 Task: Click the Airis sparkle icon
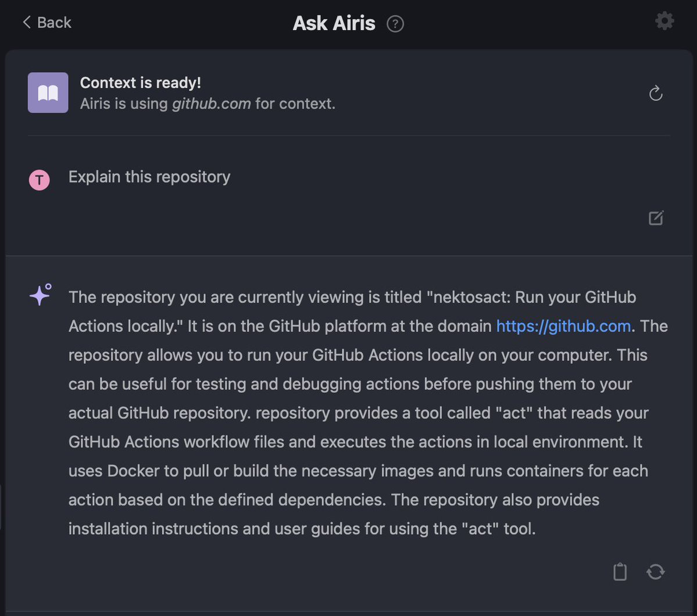point(41,295)
